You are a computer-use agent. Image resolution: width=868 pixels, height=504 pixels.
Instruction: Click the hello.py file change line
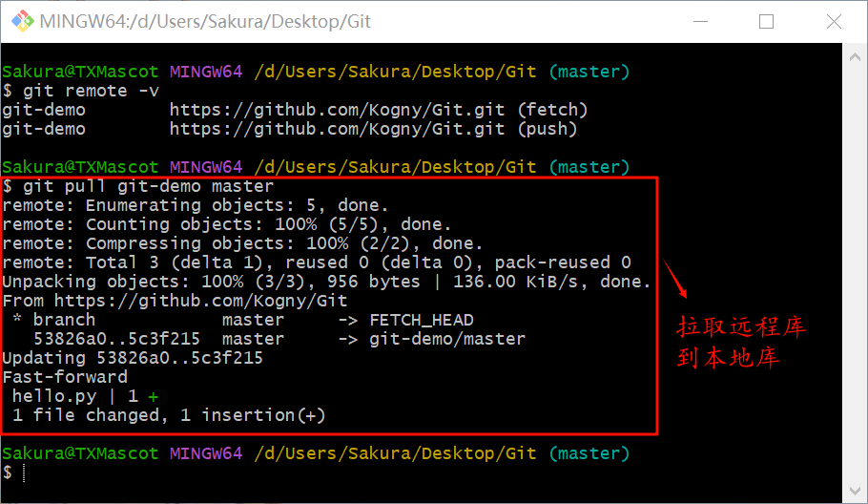coord(85,396)
